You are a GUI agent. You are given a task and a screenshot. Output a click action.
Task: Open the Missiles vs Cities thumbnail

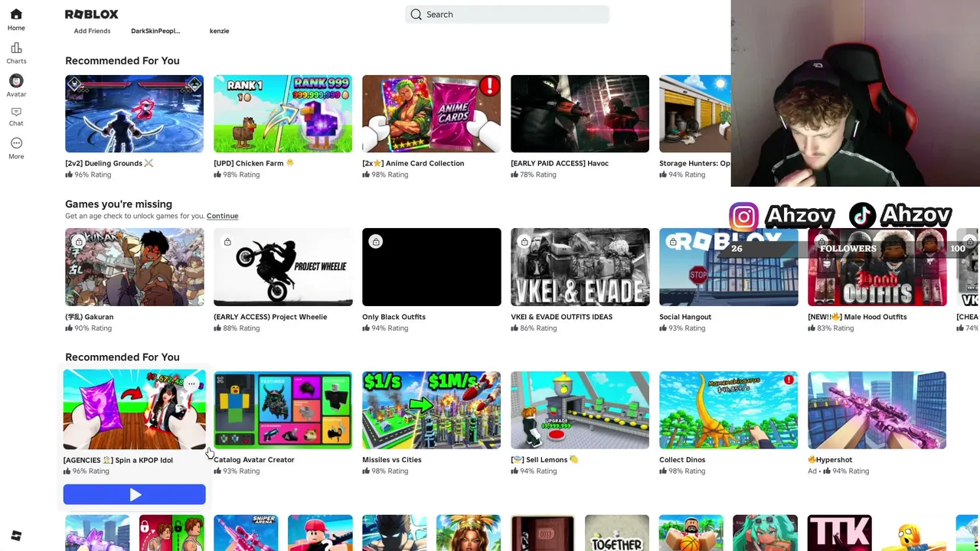[x=431, y=410]
